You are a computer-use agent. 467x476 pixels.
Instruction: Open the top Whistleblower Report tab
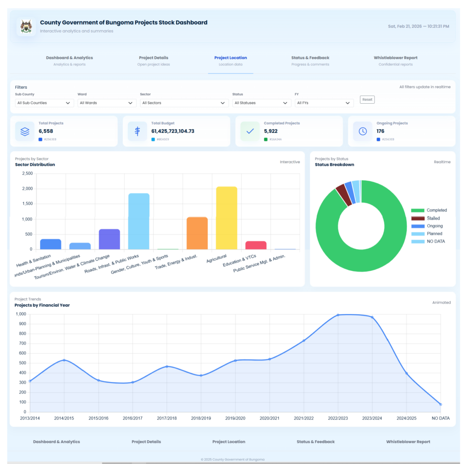[x=395, y=61]
